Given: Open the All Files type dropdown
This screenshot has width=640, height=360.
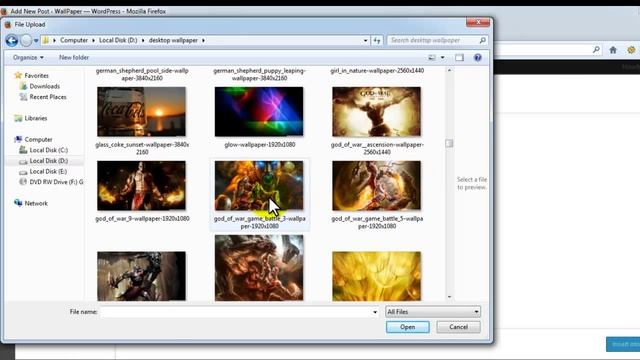Looking at the screenshot, I should tap(433, 312).
